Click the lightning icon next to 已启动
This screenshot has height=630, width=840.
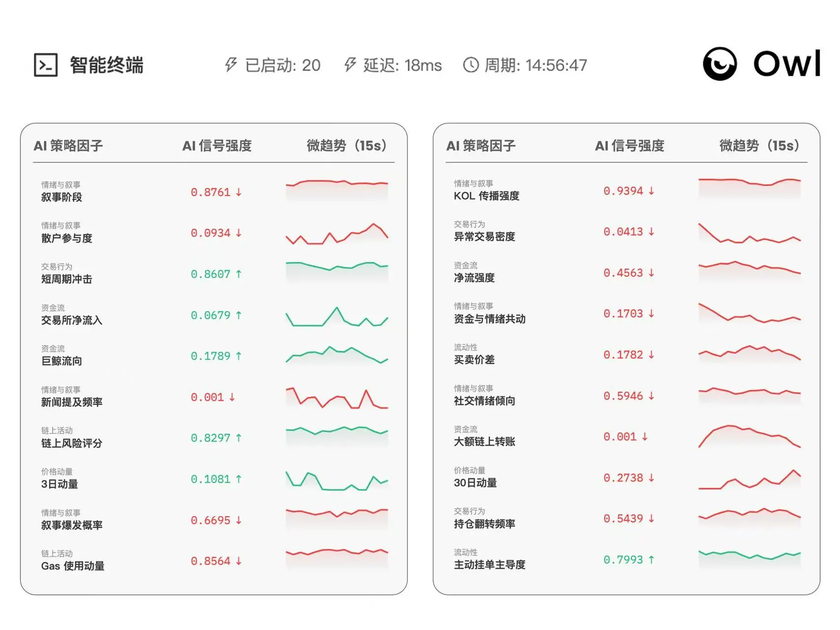coord(231,65)
